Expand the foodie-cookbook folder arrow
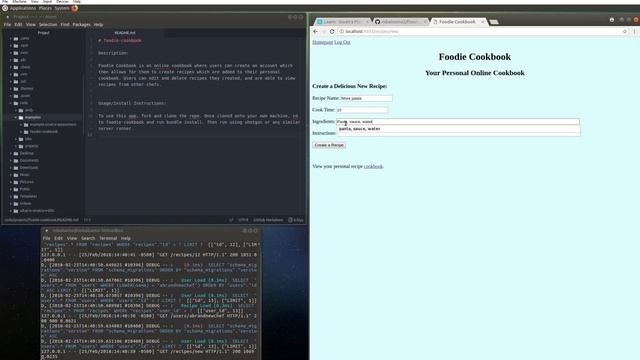This screenshot has width=640, height=360. (21, 132)
